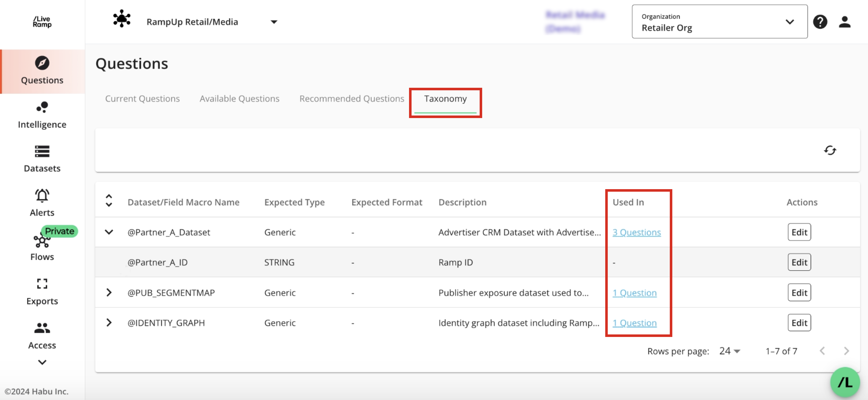Switch to the Current Questions tab
The height and width of the screenshot is (400, 868).
click(142, 99)
